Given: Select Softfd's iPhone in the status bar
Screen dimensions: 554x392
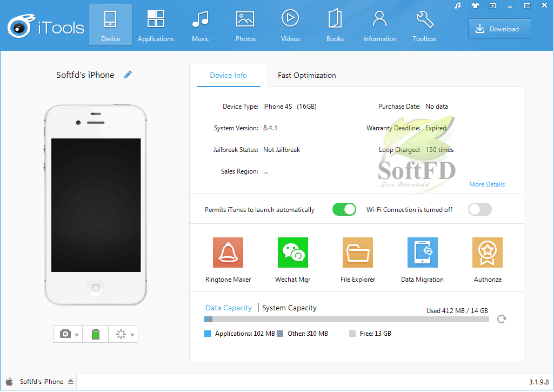Looking at the screenshot, I should coord(42,381).
